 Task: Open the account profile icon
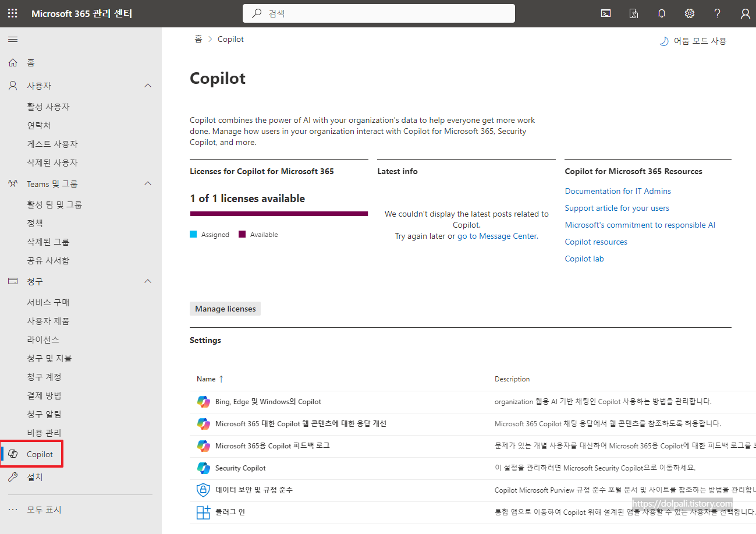pos(746,14)
